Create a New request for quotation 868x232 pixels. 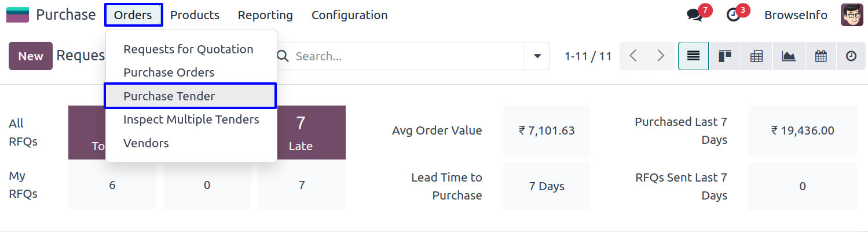click(x=31, y=56)
